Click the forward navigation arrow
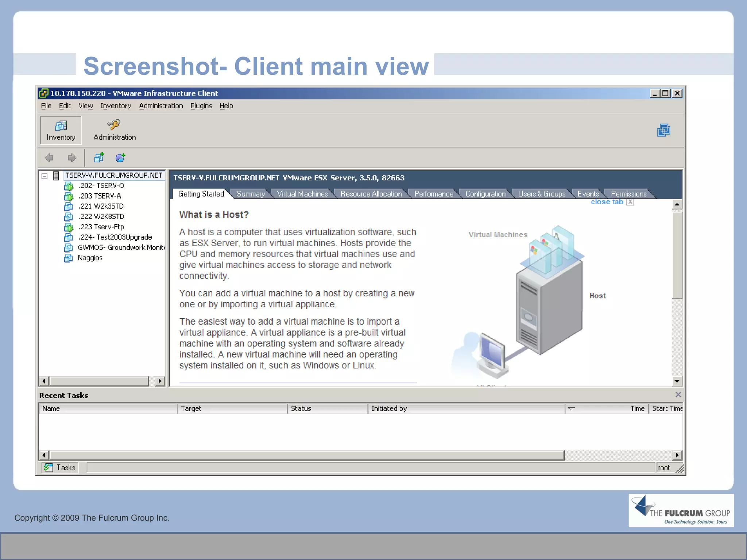 point(72,158)
